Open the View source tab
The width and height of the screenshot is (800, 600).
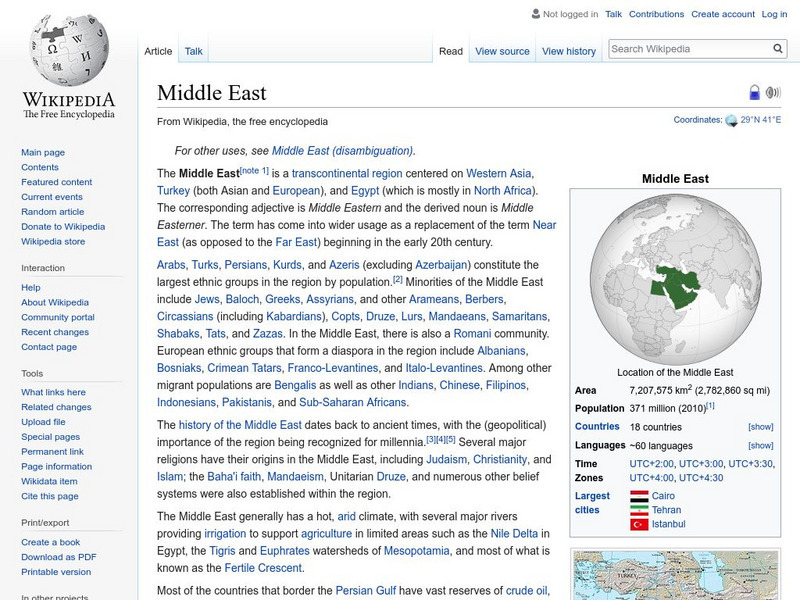[502, 51]
